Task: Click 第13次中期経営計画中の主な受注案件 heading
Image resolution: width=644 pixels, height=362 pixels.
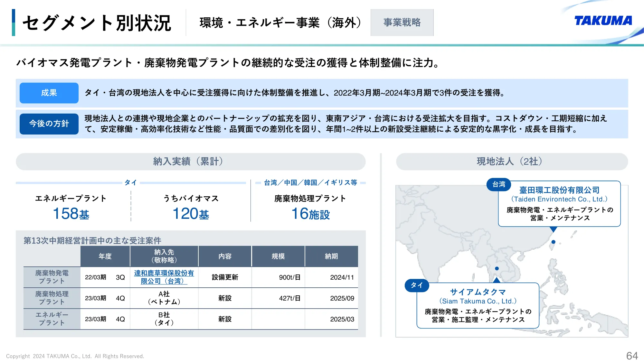Action: tap(92, 240)
